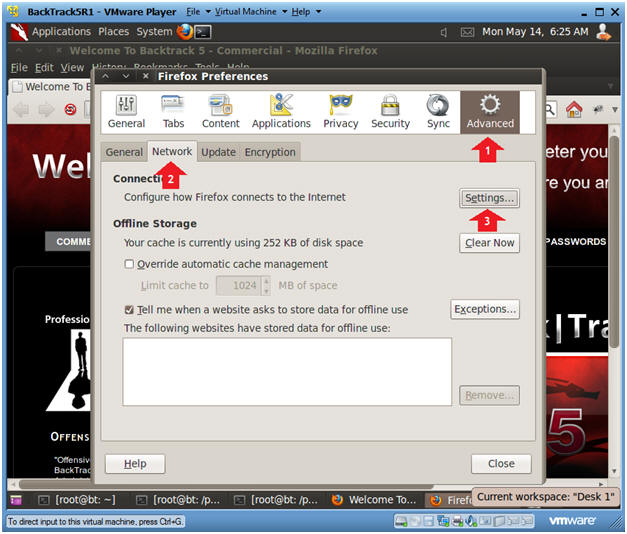Click the Remove offline data button
627x534 pixels.
click(489, 395)
